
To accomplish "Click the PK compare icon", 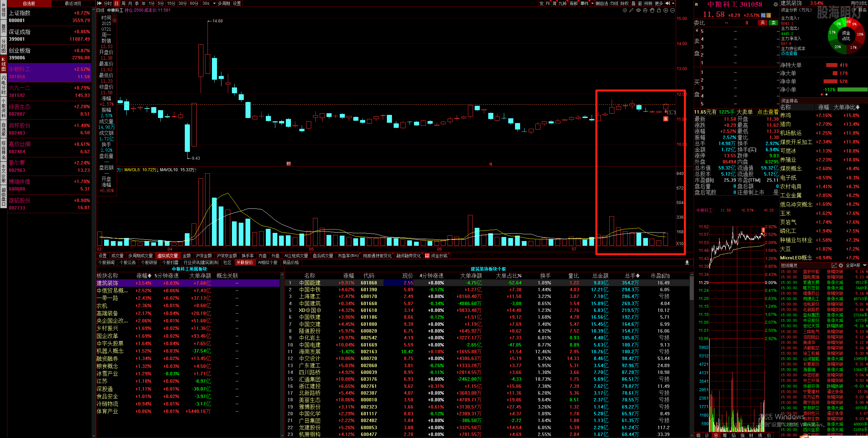I will click(548, 3).
